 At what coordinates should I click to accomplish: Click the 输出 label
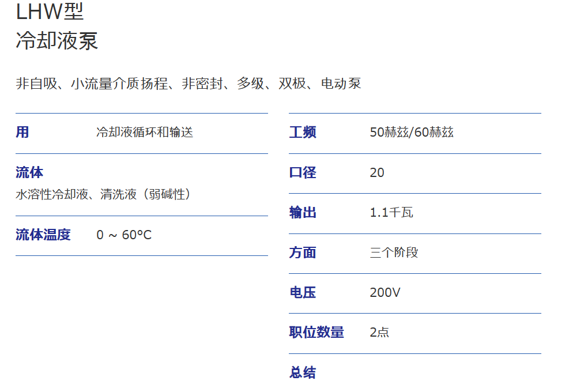[x=303, y=213]
